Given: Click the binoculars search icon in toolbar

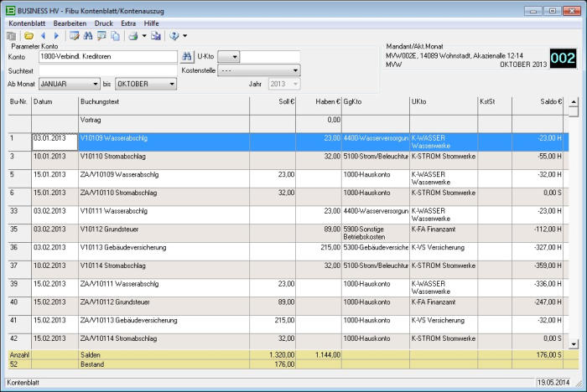Looking at the screenshot, I should pyautogui.click(x=87, y=36).
